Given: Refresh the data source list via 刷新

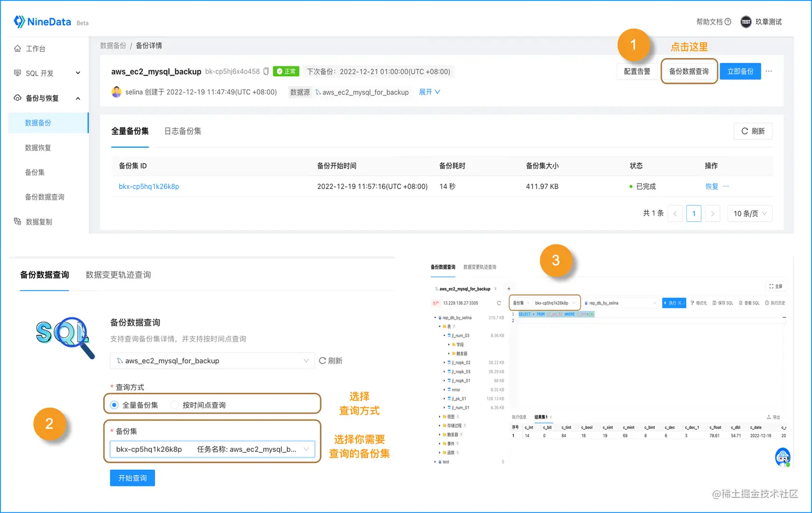Looking at the screenshot, I should click(330, 360).
